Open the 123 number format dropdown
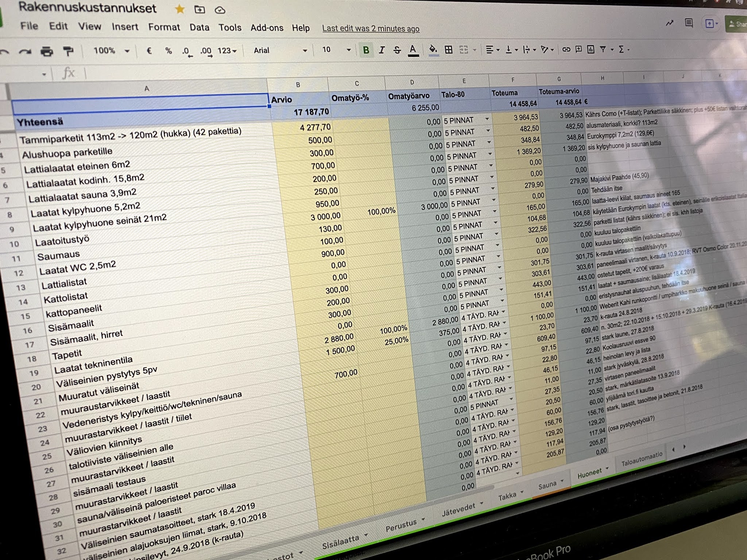Viewport: 747px width, 560px height. click(227, 51)
